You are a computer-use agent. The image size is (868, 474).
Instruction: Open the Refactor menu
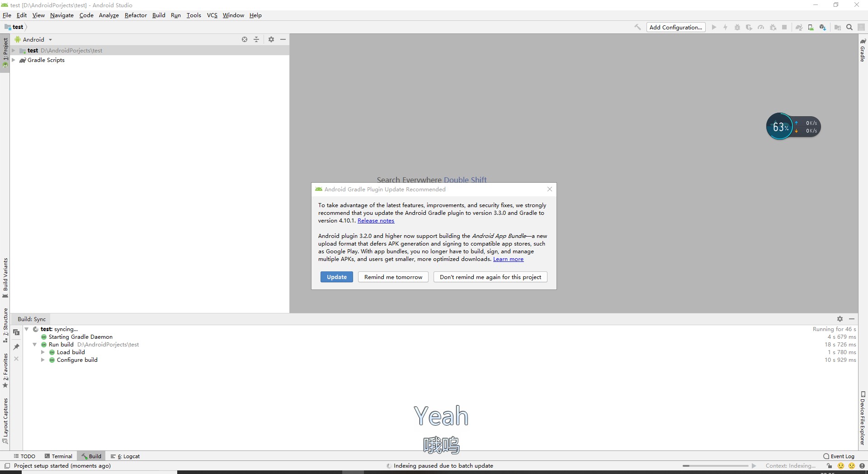[136, 15]
